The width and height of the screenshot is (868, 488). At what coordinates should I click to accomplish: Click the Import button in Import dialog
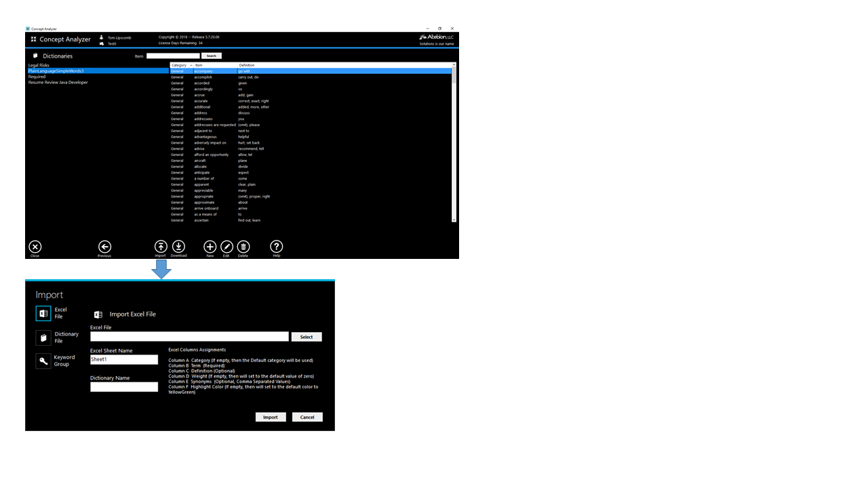(x=271, y=417)
